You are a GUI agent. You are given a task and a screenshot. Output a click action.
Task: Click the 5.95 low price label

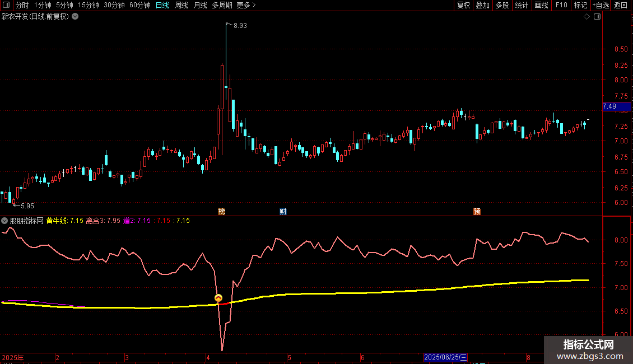pos(27,206)
